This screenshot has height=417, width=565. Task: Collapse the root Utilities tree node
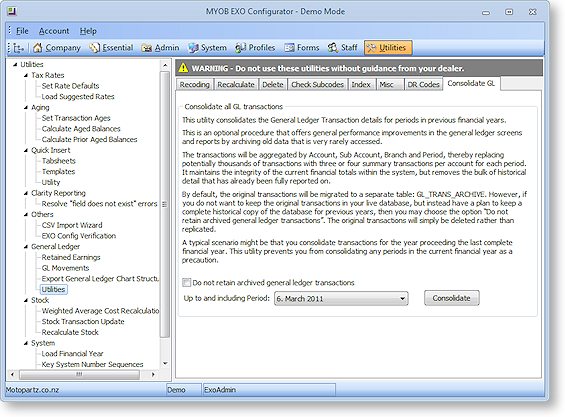tap(15, 65)
